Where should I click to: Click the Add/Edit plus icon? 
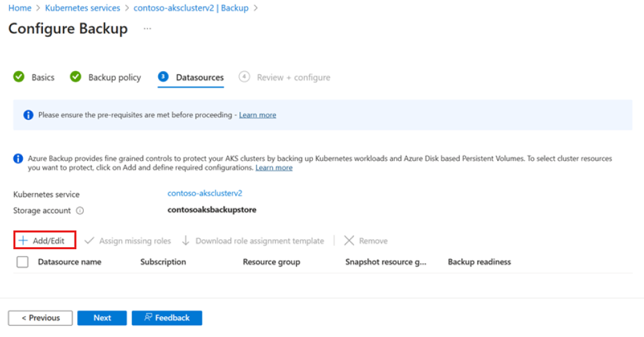tap(23, 241)
